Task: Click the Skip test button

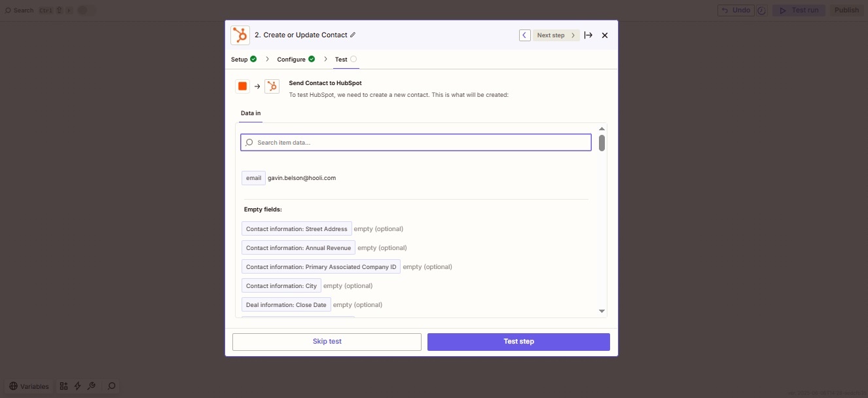Action: click(327, 342)
